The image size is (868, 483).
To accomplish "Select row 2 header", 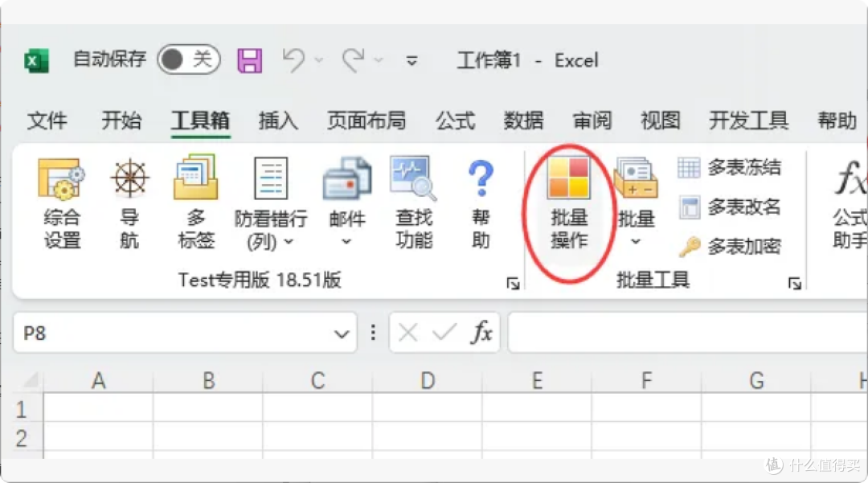I will pyautogui.click(x=22, y=438).
